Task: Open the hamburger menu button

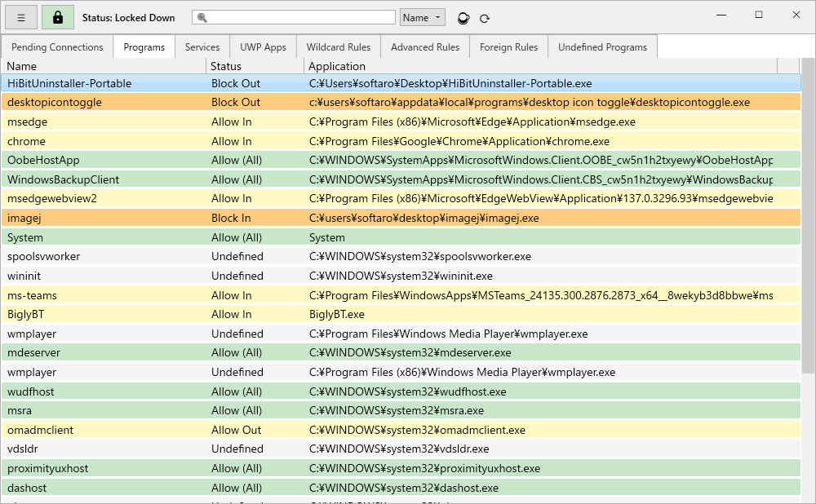Action: (21, 18)
